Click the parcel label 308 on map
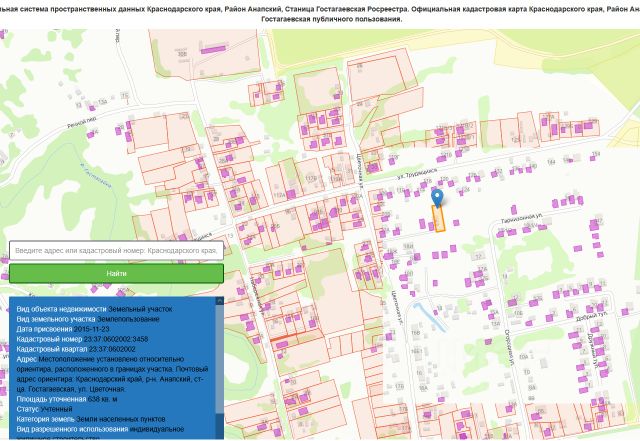This screenshot has height=441, width=640. (x=182, y=54)
